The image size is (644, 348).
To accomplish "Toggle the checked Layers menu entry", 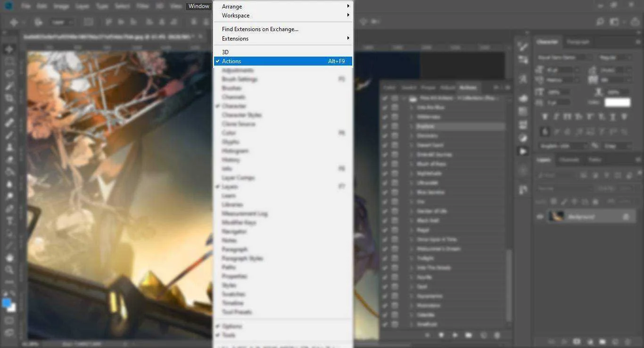I will (x=283, y=187).
